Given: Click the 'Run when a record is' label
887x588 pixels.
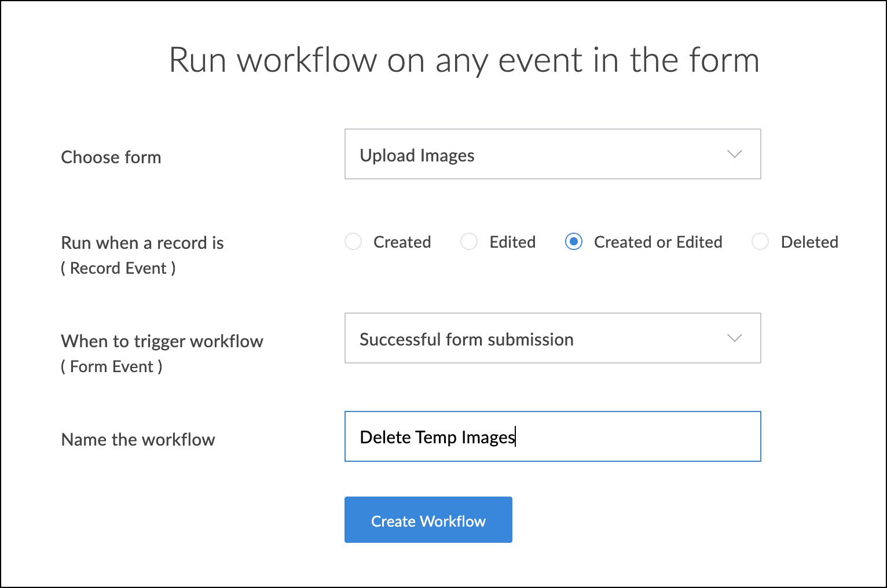Looking at the screenshot, I should [142, 243].
